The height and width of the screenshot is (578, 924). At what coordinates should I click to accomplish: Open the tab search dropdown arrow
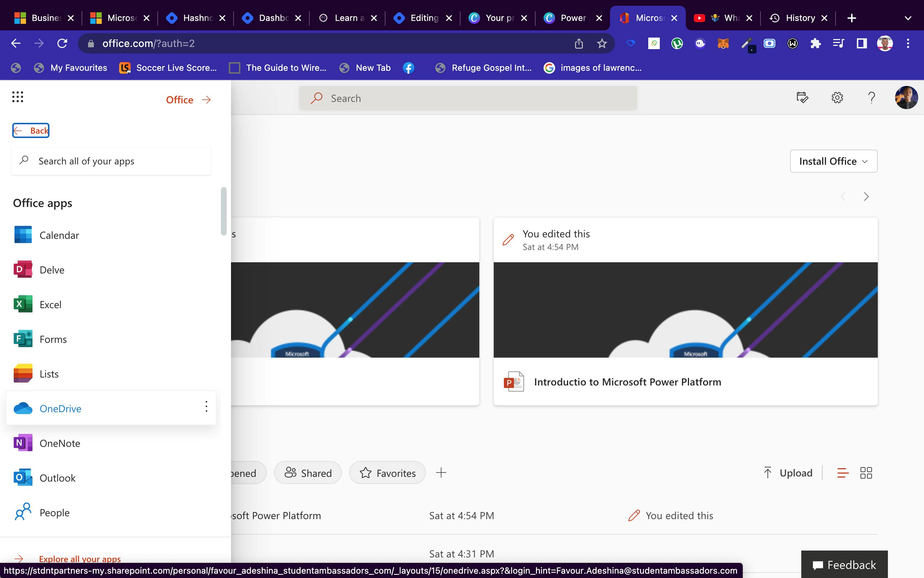[908, 18]
